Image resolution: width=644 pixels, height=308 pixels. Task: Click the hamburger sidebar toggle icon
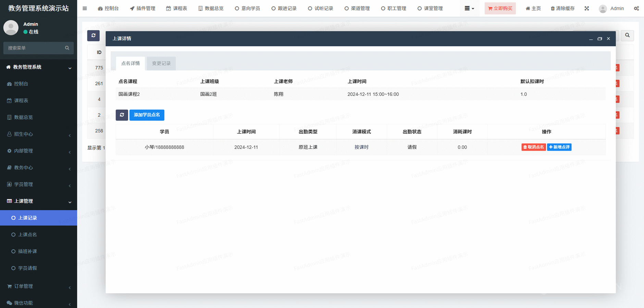[85, 9]
